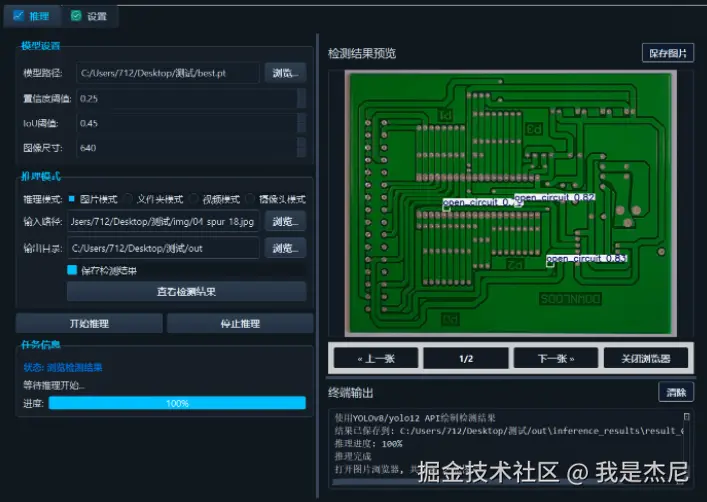Image resolution: width=707 pixels, height=502 pixels.
Task: Close the browser with 关闭浏览器
Action: [646, 359]
